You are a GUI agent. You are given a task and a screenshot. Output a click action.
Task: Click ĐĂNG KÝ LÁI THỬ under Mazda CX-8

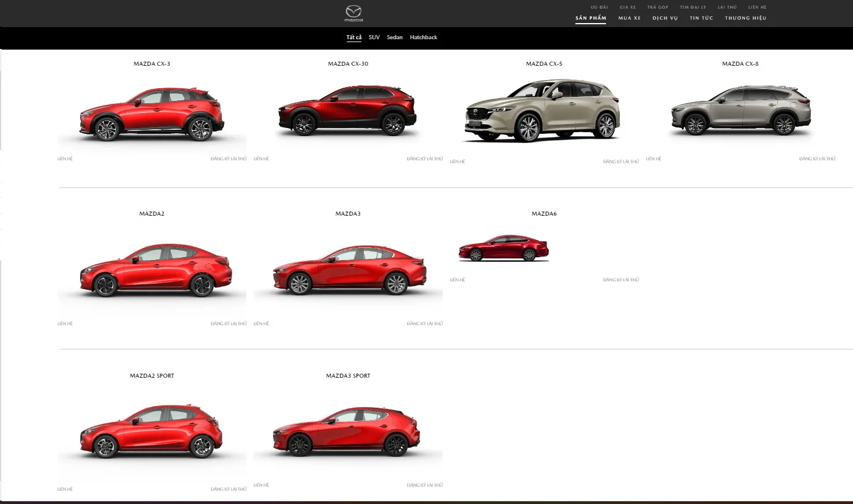pyautogui.click(x=817, y=159)
